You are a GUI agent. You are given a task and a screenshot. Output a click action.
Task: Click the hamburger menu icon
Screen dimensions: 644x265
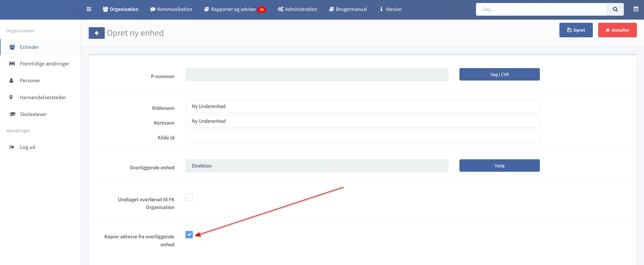pyautogui.click(x=89, y=9)
